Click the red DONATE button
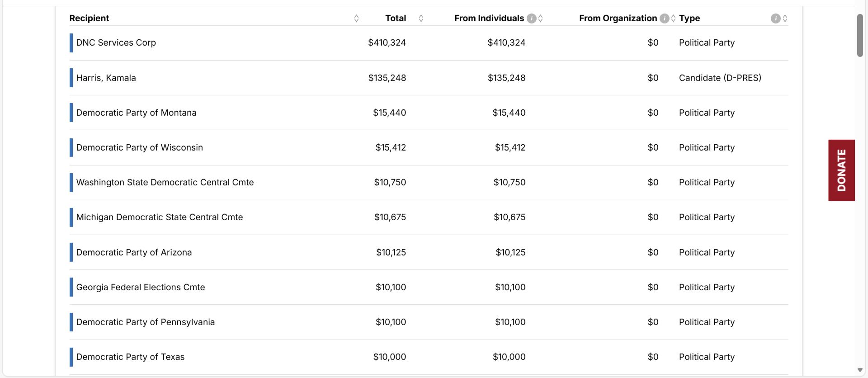The width and height of the screenshot is (868, 378). pos(841,170)
